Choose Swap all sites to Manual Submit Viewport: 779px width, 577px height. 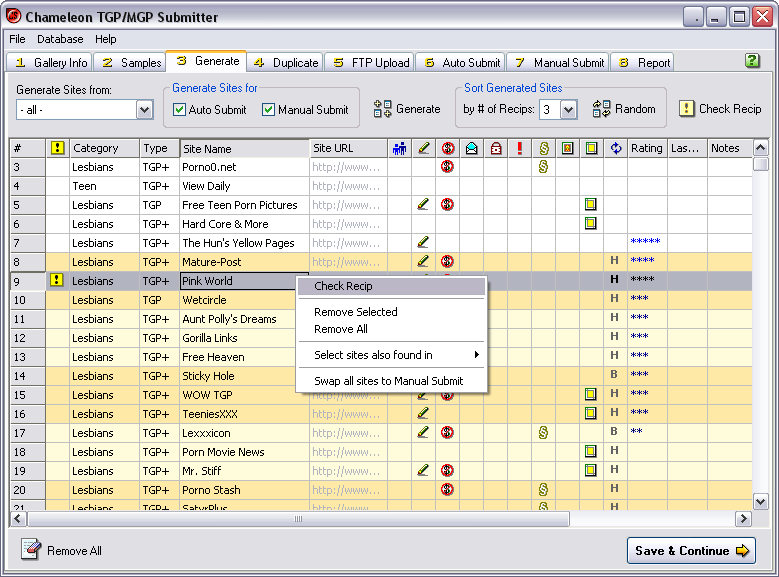pos(391,381)
